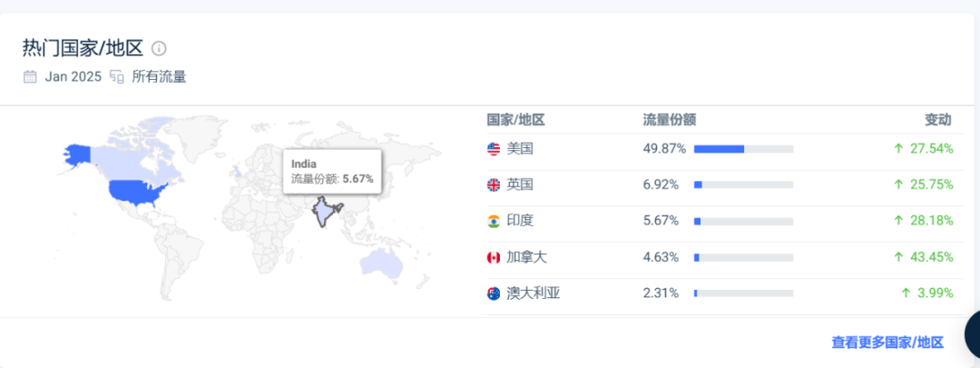Click the 5.67% value in the 印度 row
Screen dimensions: 980x368
pyautogui.click(x=661, y=221)
